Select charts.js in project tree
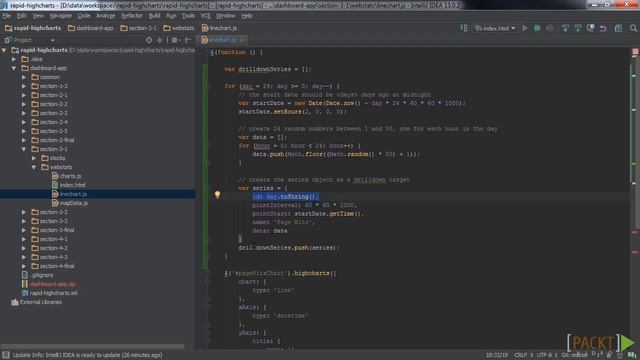Image resolution: width=640 pixels, height=360 pixels. 67,176
